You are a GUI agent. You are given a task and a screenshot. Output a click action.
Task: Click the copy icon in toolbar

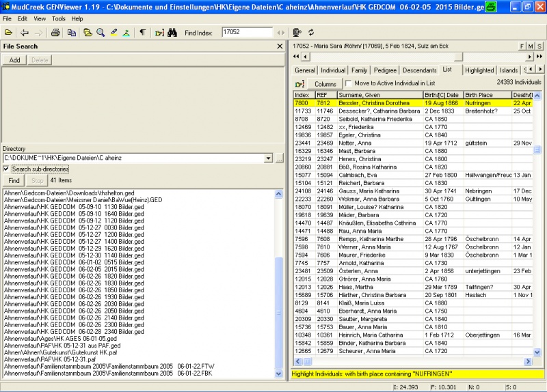(x=71, y=33)
